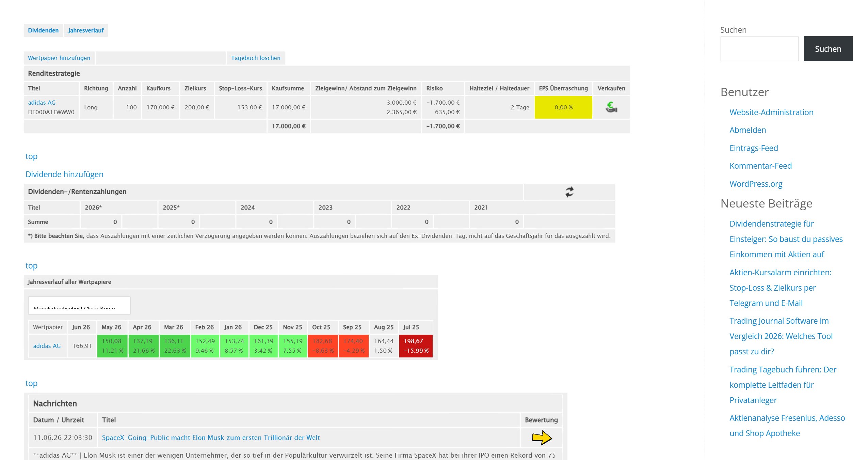
Task: Click the Jun 26 cell showing 166,91
Action: (82, 346)
